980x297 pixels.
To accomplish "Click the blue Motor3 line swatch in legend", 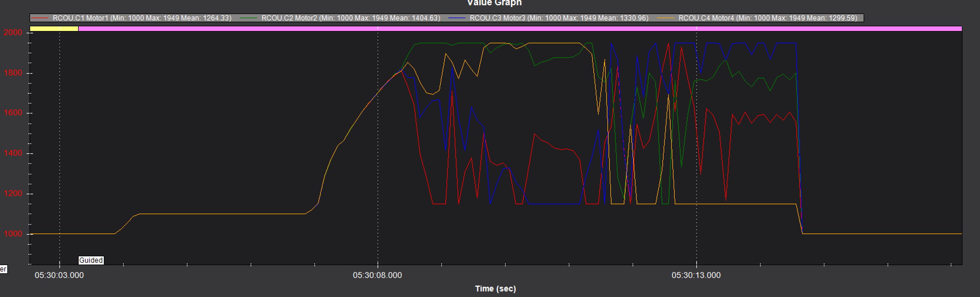I will (457, 18).
